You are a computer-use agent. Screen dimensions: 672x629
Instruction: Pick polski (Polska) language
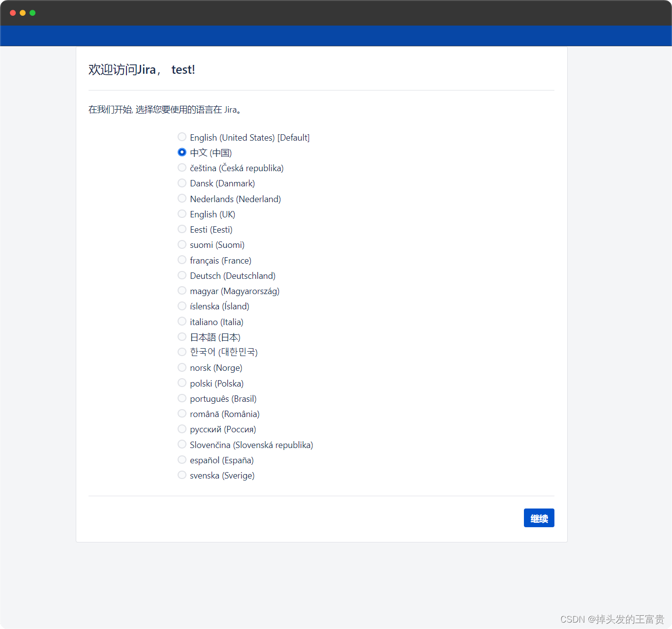coord(182,383)
